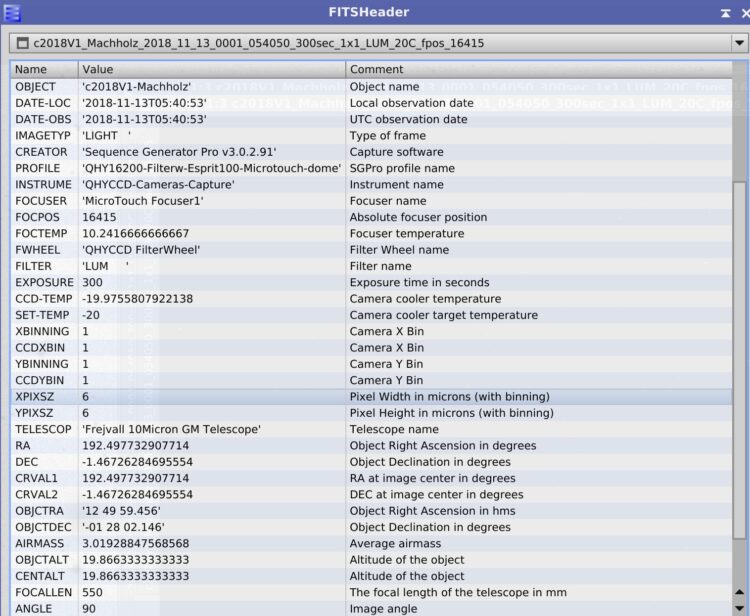This screenshot has height=616, width=750.
Task: Select the DATE-OBS row
Action: [371, 119]
